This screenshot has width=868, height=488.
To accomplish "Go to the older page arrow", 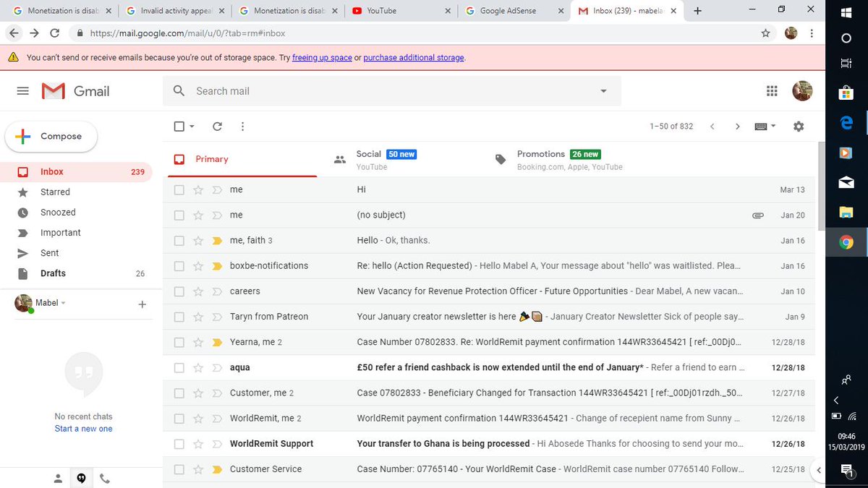I will [x=737, y=127].
